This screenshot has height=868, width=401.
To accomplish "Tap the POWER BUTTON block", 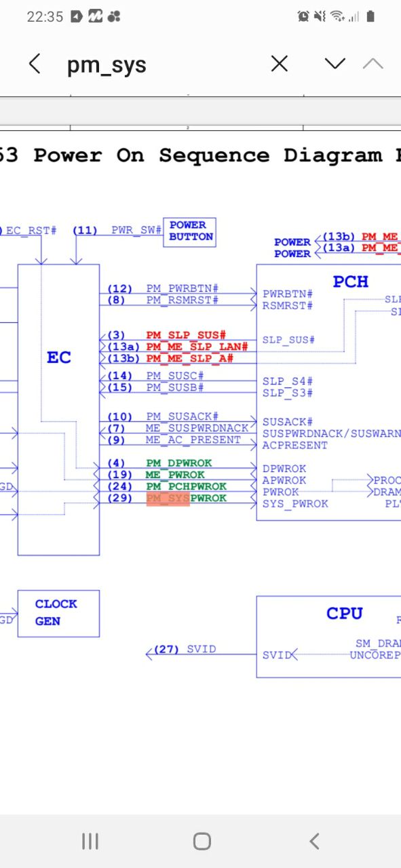I will tap(191, 231).
